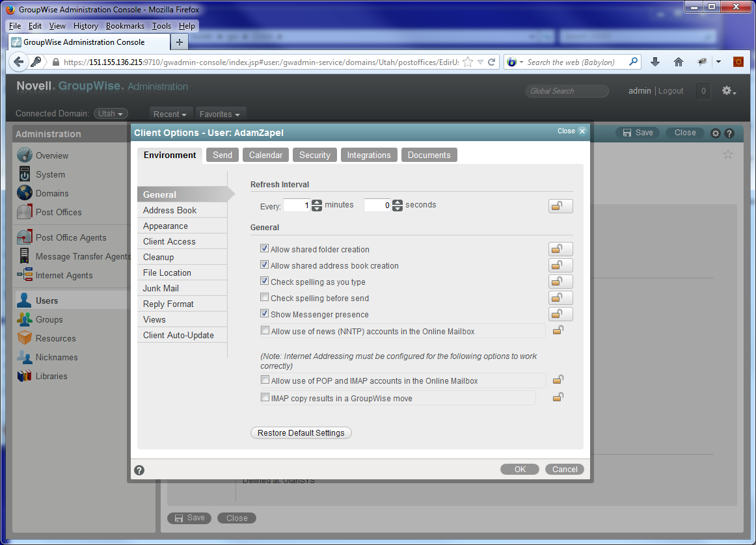
Task: Toggle Allow shared address book creation checkbox
Action: (264, 265)
